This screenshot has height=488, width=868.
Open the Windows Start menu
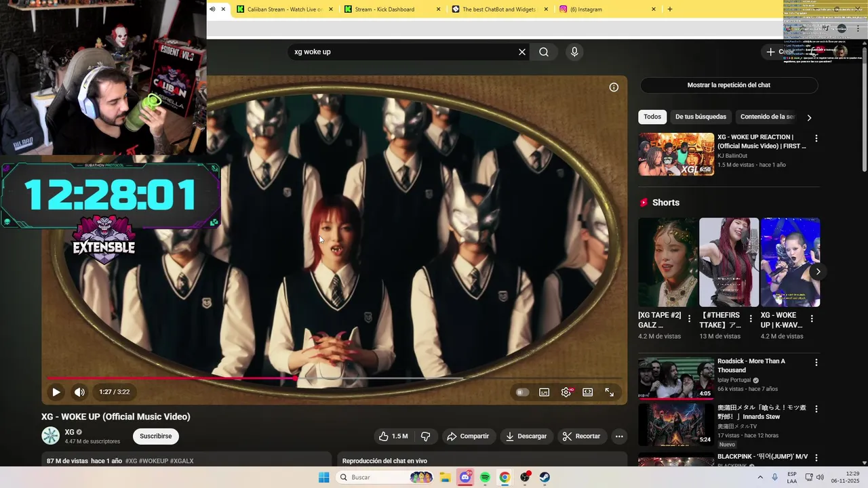324,477
